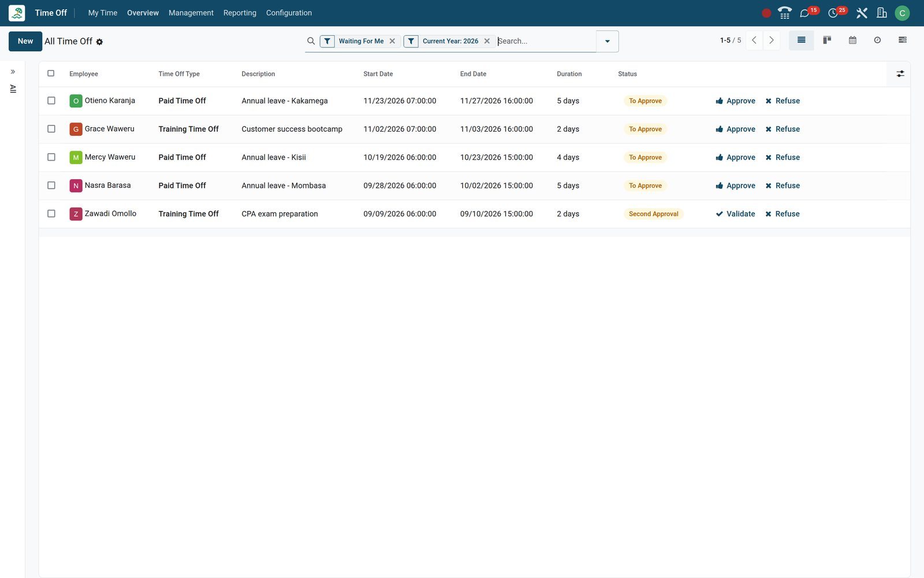Image resolution: width=924 pixels, height=578 pixels.
Task: Select all rows with header checkbox
Action: [x=51, y=73]
